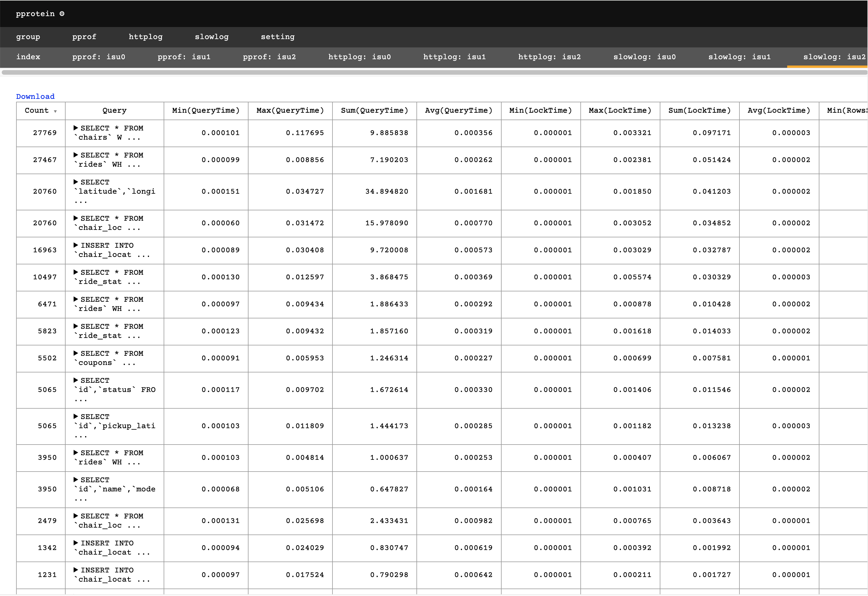Click the Sum(LockTime) value 0.097171
Screen dimensions: 868x596
click(x=712, y=133)
